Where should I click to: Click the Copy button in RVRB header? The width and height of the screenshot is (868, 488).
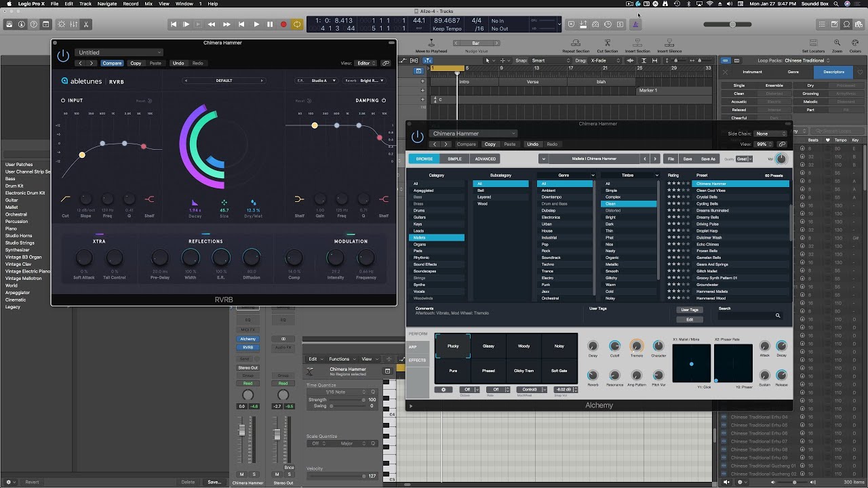136,63
